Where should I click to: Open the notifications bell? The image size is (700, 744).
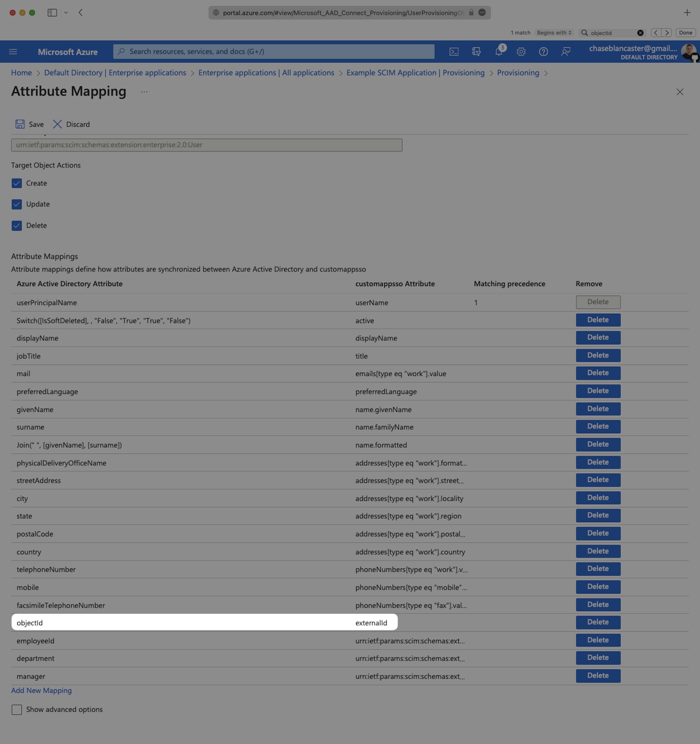tap(499, 52)
